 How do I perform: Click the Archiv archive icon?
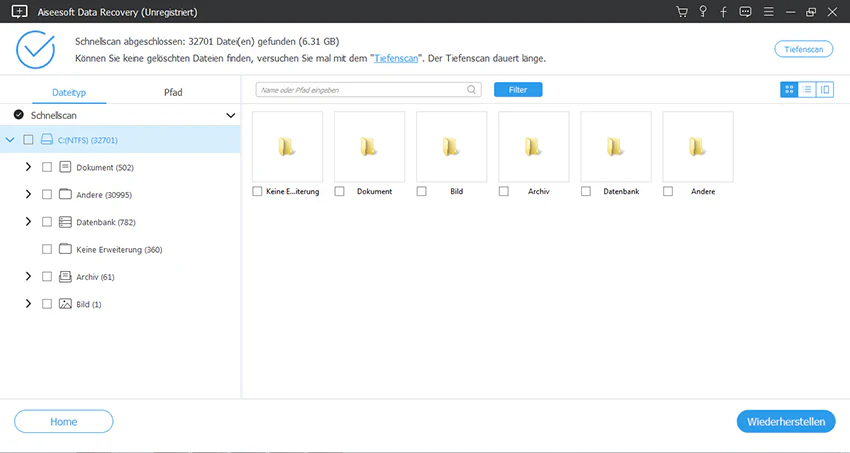(65, 276)
